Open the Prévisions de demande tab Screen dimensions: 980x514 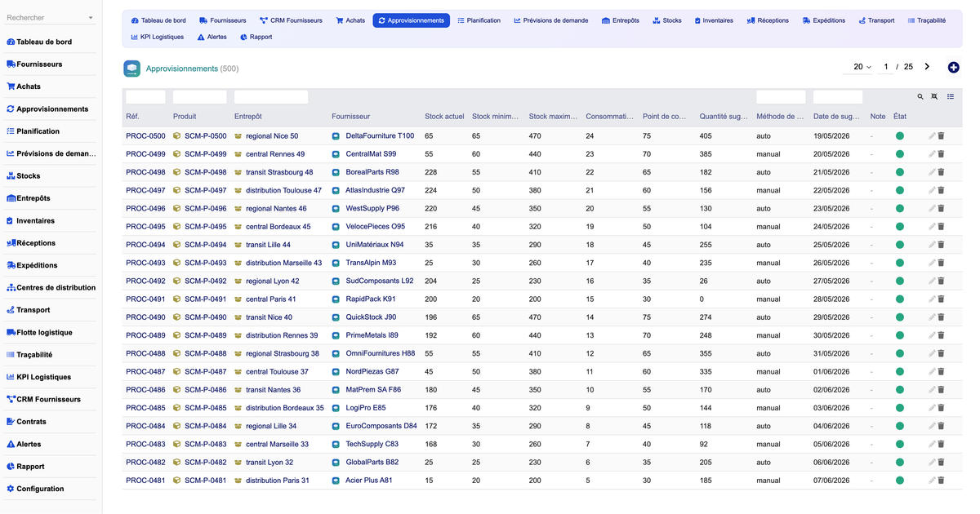pyautogui.click(x=551, y=20)
